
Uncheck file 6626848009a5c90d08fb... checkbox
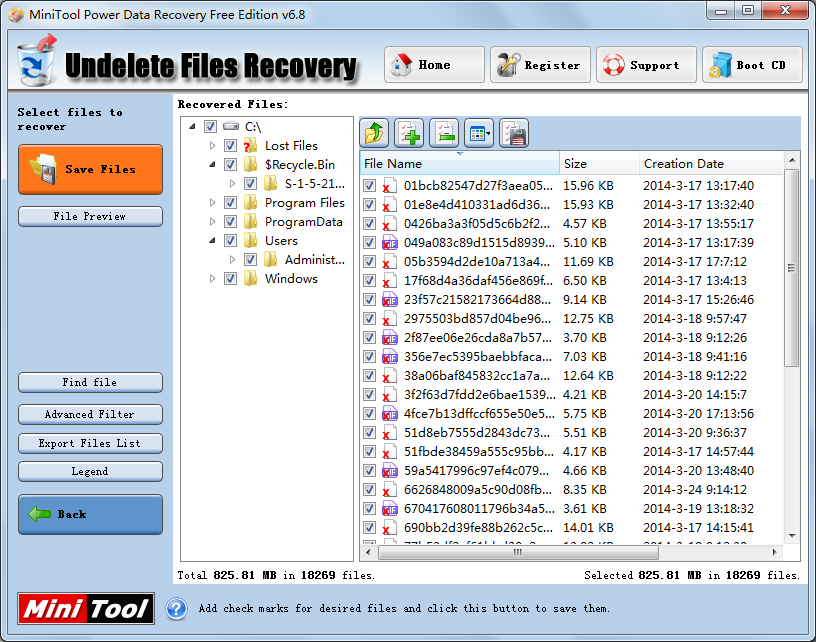click(369, 490)
